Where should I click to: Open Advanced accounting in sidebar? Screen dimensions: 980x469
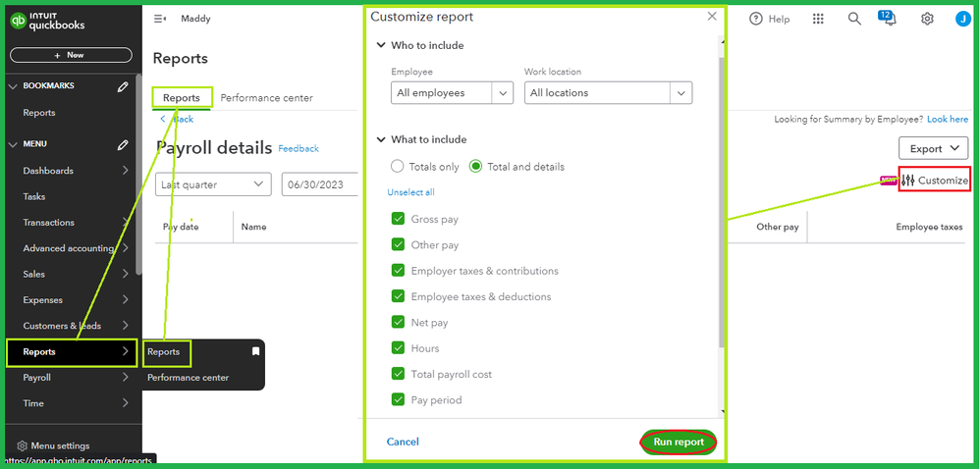pyautogui.click(x=68, y=248)
